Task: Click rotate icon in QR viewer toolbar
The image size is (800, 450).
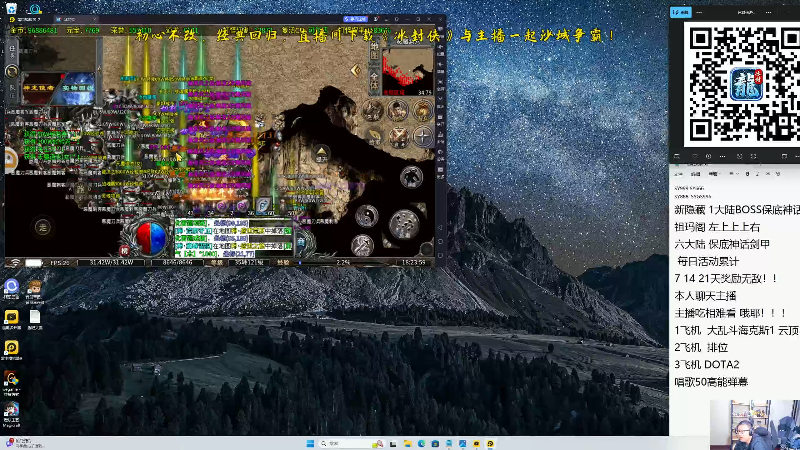Action: click(739, 156)
